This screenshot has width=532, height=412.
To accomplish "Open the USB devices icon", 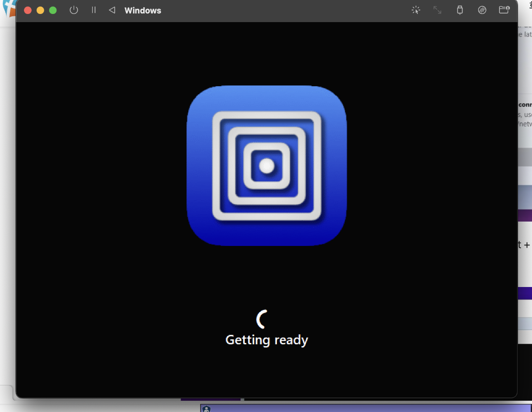I will (460, 10).
